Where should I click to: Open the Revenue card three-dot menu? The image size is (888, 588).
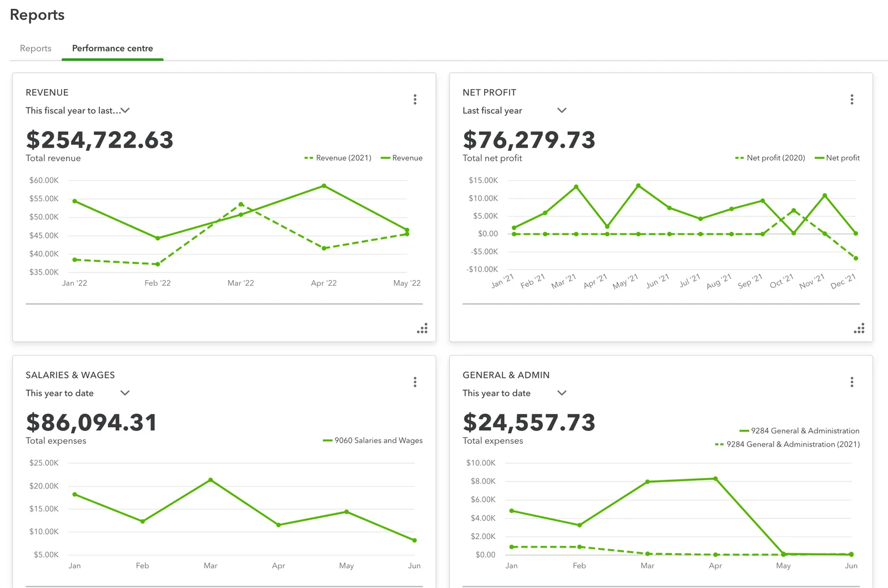415,99
